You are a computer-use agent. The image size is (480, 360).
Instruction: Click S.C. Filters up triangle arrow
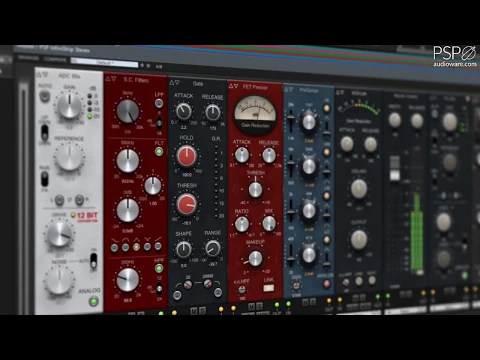108,79
